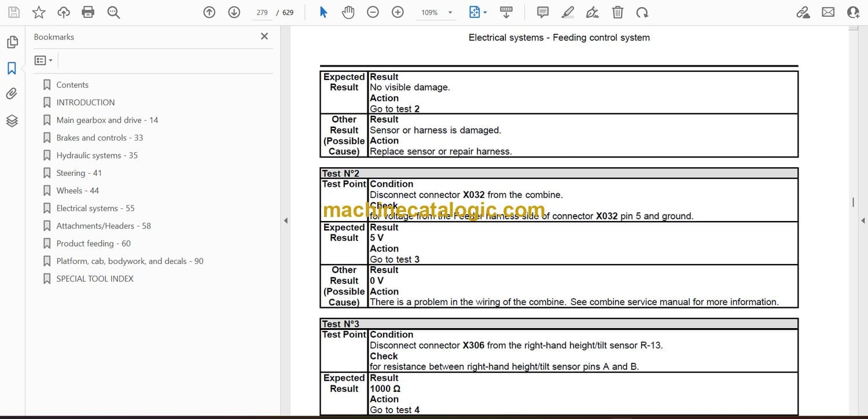Viewport: 868px width, 419px height.
Task: Click the zoom out minus icon
Action: (x=373, y=12)
